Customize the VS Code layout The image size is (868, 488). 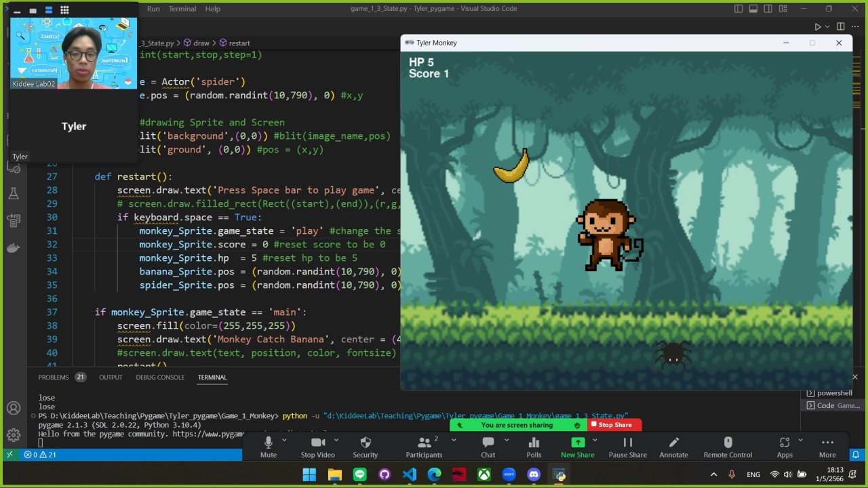click(783, 9)
